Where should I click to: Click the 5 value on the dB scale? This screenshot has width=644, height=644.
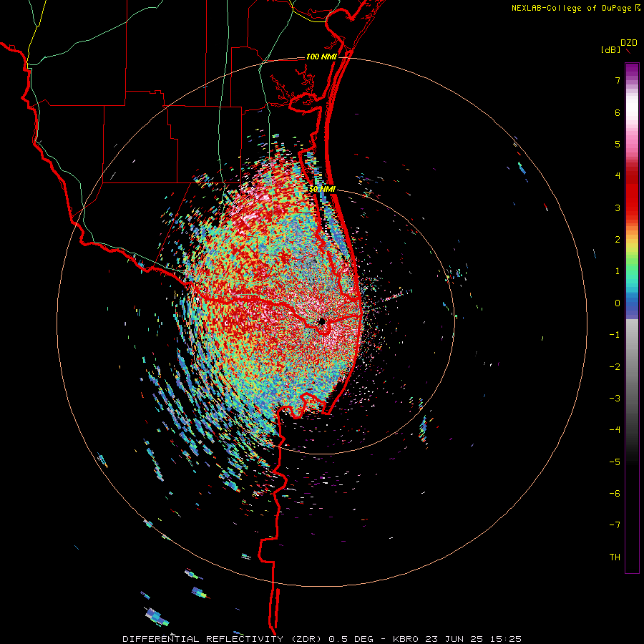click(618, 144)
